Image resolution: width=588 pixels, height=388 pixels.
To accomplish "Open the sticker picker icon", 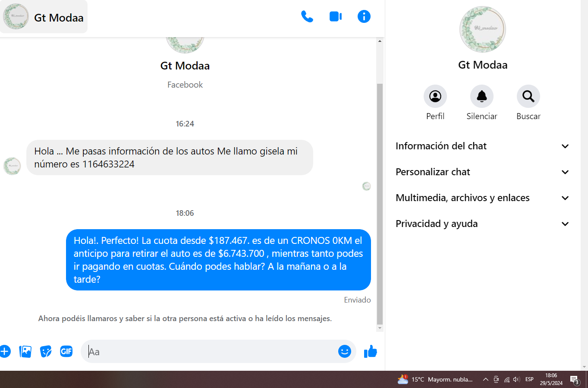I will pyautogui.click(x=46, y=351).
